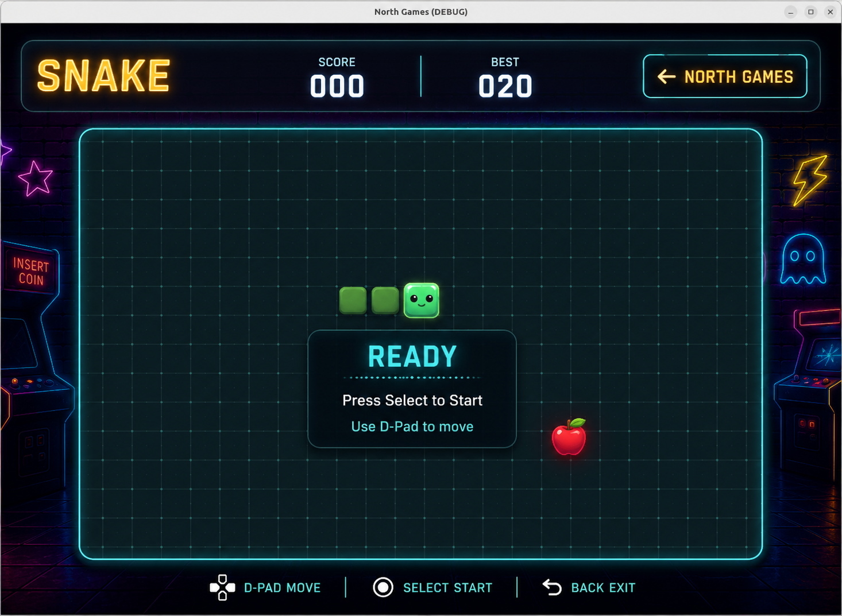Image resolution: width=842 pixels, height=616 pixels.
Task: Click the READY heading
Action: (x=412, y=357)
